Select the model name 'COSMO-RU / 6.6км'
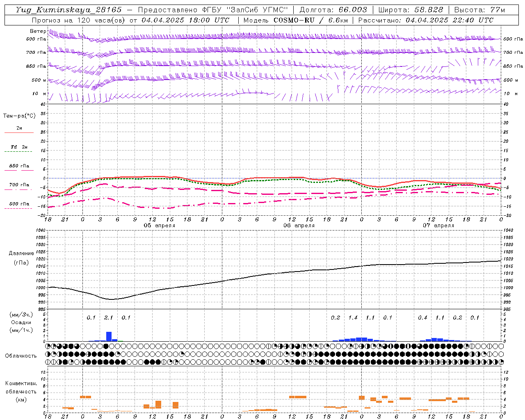525x420 pixels. click(x=310, y=20)
